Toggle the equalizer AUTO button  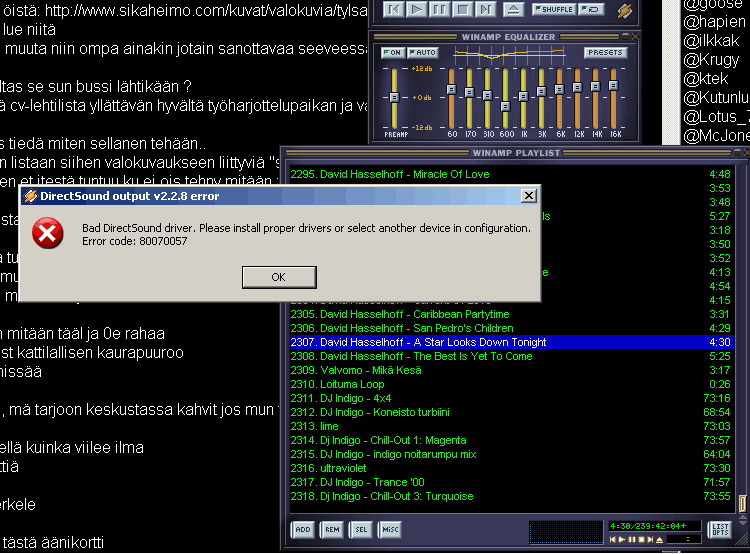(x=423, y=53)
